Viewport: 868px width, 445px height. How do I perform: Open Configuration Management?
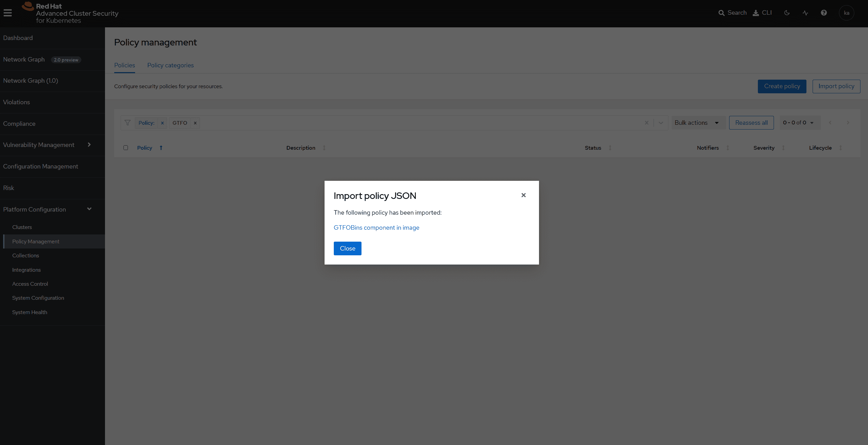pyautogui.click(x=52, y=166)
